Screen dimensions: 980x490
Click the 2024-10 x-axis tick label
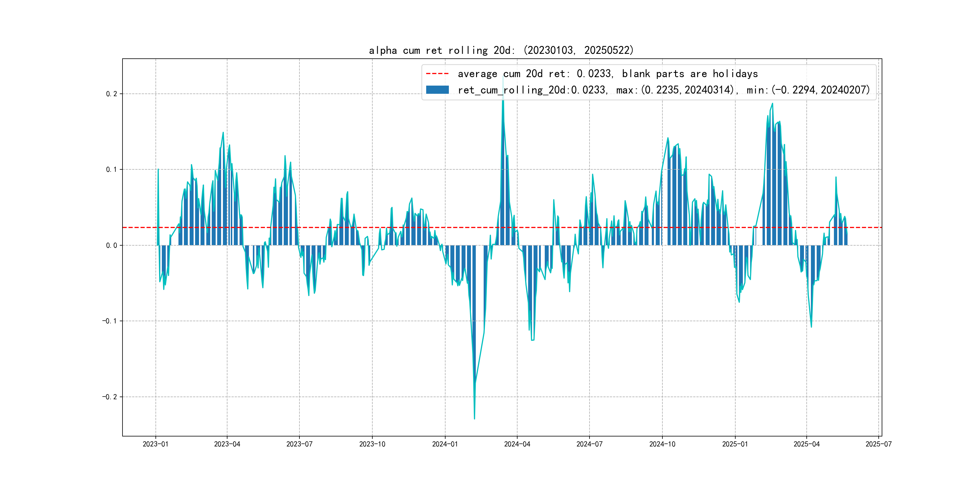pos(662,444)
